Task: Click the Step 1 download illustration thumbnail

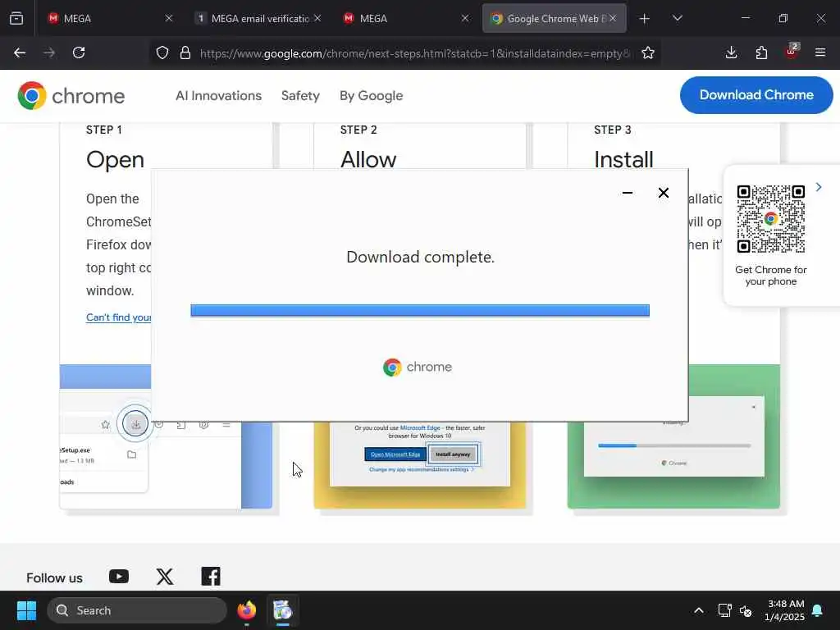Action: pyautogui.click(x=166, y=464)
